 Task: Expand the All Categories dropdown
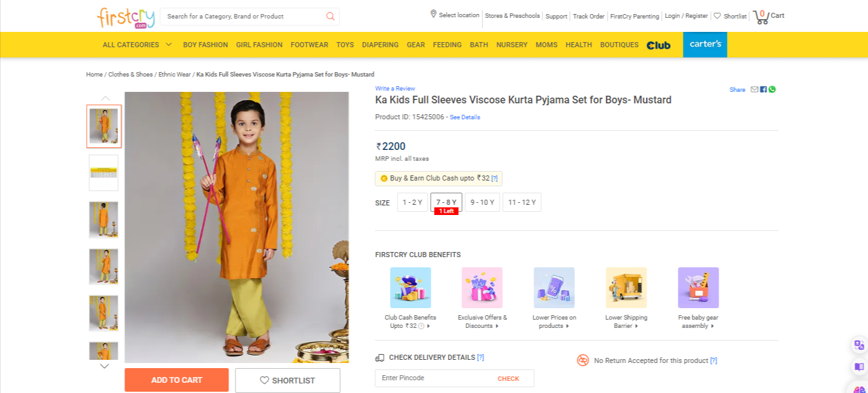point(137,45)
